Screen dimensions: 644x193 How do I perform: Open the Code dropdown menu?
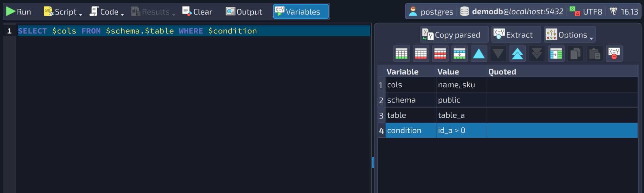pyautogui.click(x=106, y=12)
